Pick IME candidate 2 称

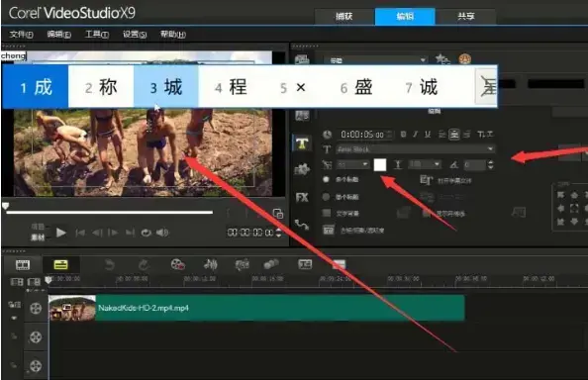coord(101,88)
